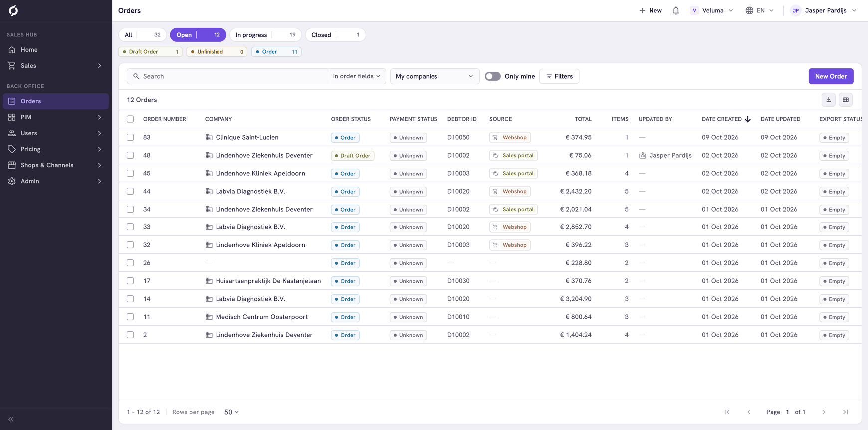
Task: Open the notifications bell
Action: click(x=676, y=10)
